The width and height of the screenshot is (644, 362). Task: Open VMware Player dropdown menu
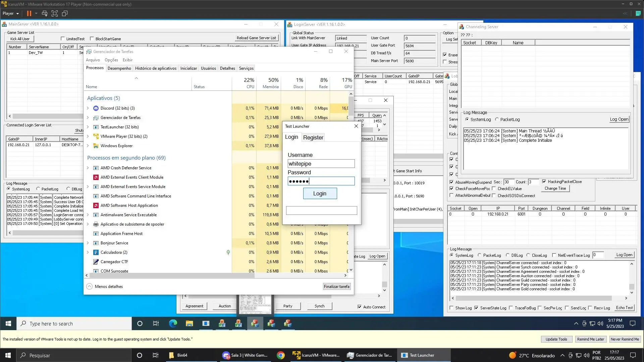11,13
